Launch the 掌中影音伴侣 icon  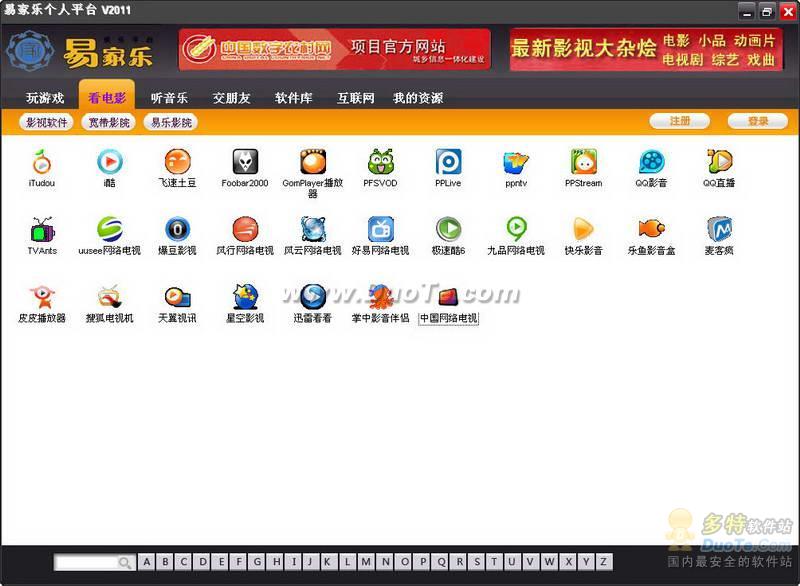pos(381,297)
